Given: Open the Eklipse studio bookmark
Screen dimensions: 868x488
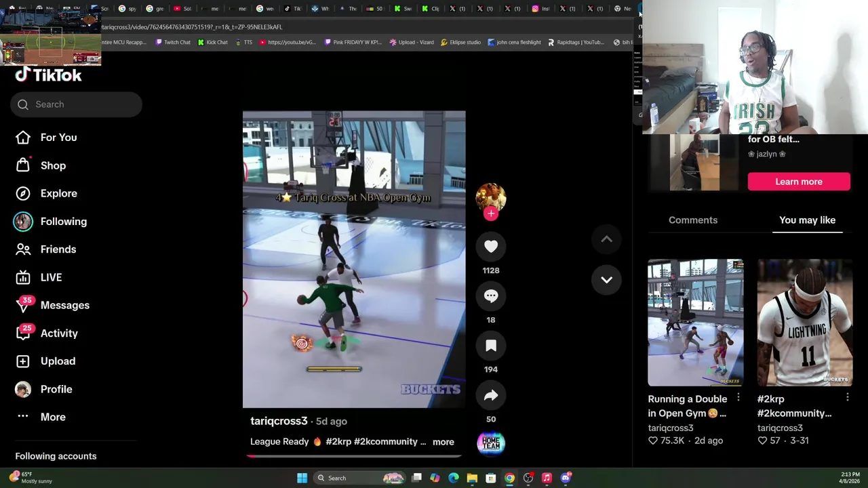Looking at the screenshot, I should 461,42.
